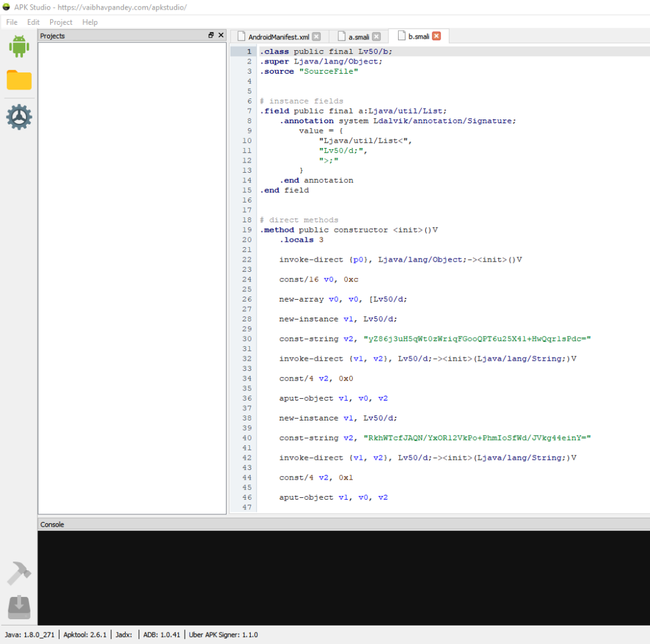Open settings via the gear icon
The image size is (650, 644).
[19, 117]
